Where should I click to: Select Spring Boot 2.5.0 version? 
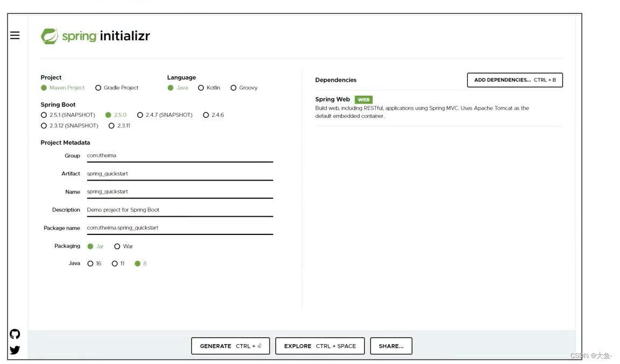pyautogui.click(x=116, y=115)
